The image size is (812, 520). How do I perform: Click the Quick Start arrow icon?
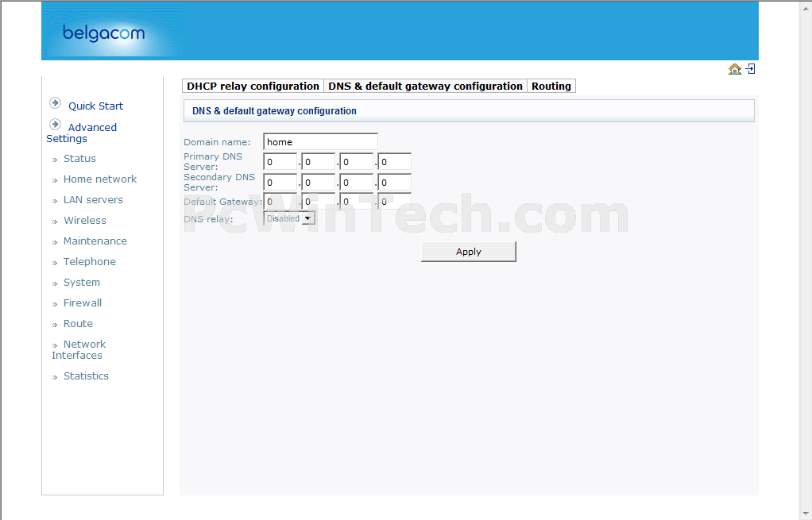(x=55, y=103)
